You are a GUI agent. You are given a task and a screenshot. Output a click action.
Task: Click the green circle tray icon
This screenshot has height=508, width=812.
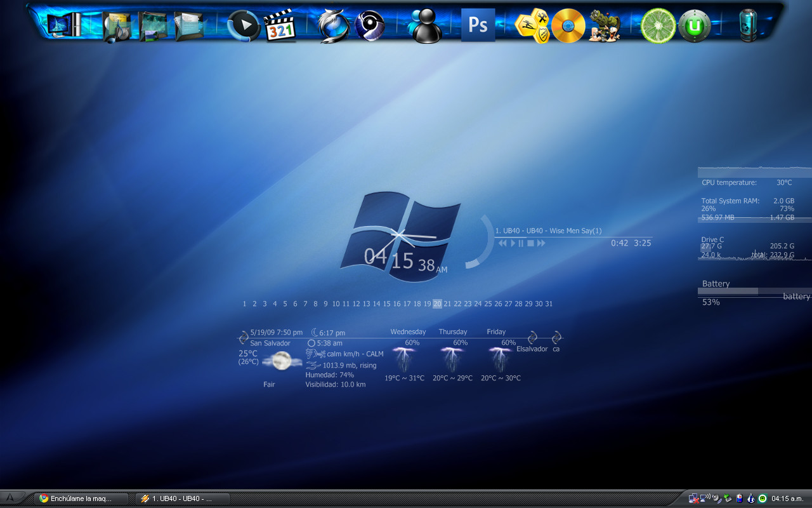click(x=763, y=499)
